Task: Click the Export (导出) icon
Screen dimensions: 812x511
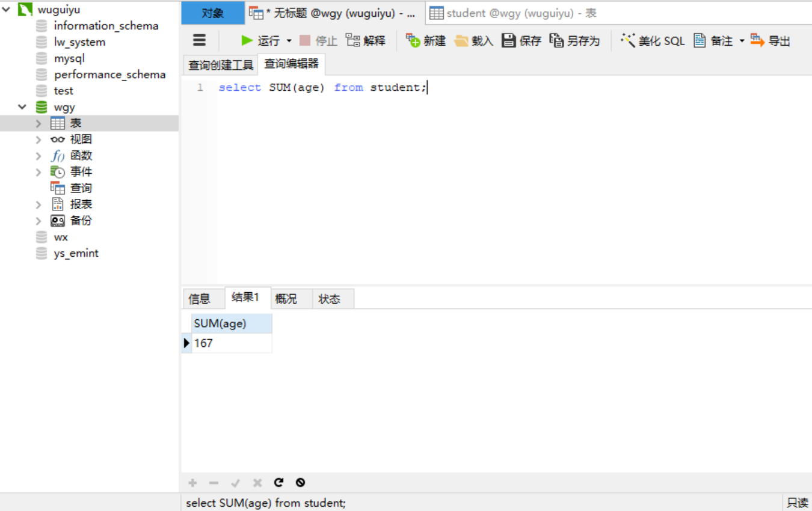Action: pyautogui.click(x=757, y=40)
